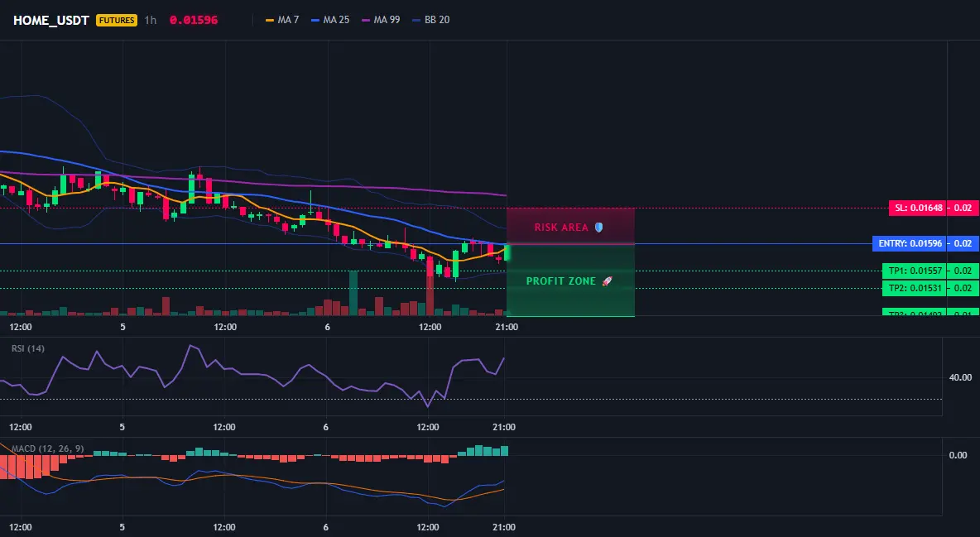Click the shield icon beside RISK AREA

click(598, 228)
